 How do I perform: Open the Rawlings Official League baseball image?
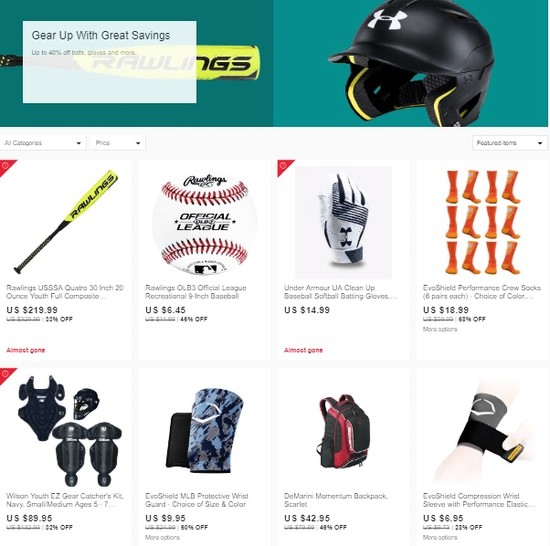(x=204, y=222)
